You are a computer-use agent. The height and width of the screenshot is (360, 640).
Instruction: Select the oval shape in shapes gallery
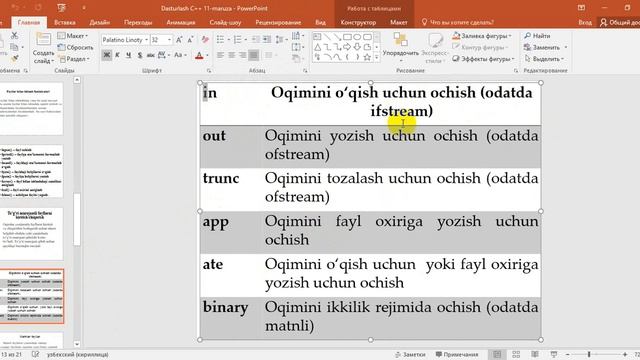(357, 37)
